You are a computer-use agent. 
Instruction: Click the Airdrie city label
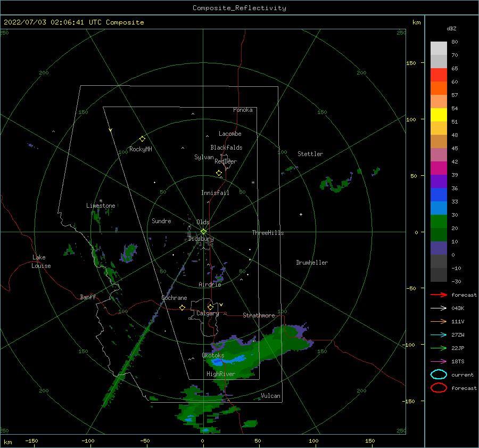(210, 284)
